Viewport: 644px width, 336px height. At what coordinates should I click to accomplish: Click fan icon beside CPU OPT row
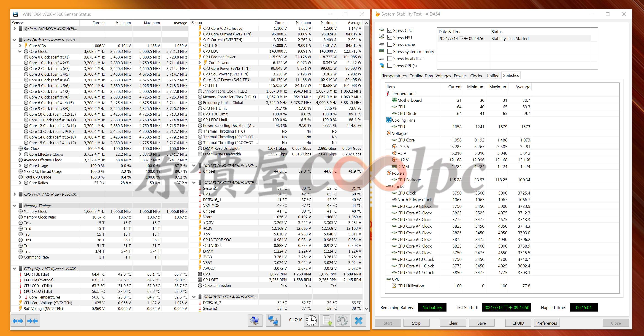pos(200,280)
